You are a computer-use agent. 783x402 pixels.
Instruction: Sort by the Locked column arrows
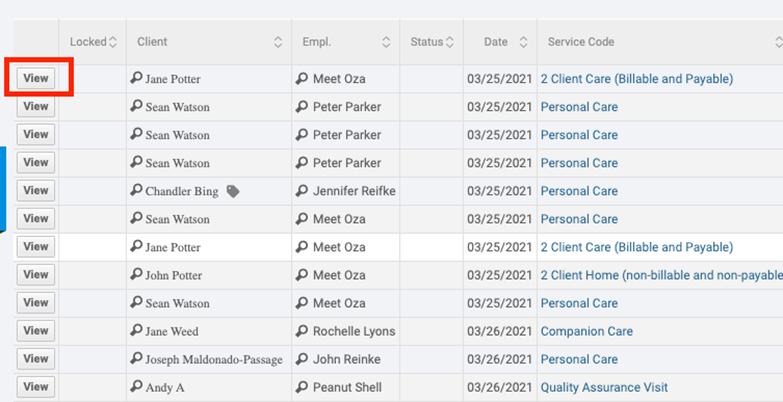(113, 42)
